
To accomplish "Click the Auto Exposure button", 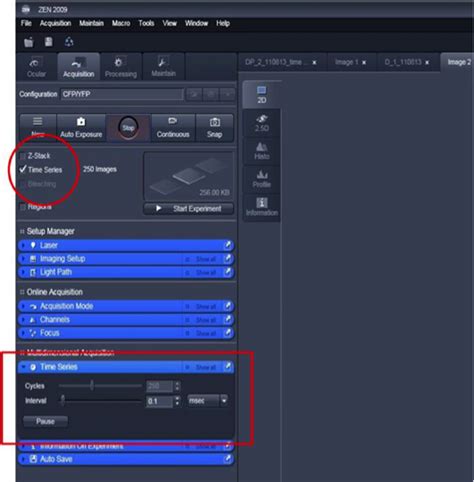I will pos(81,128).
